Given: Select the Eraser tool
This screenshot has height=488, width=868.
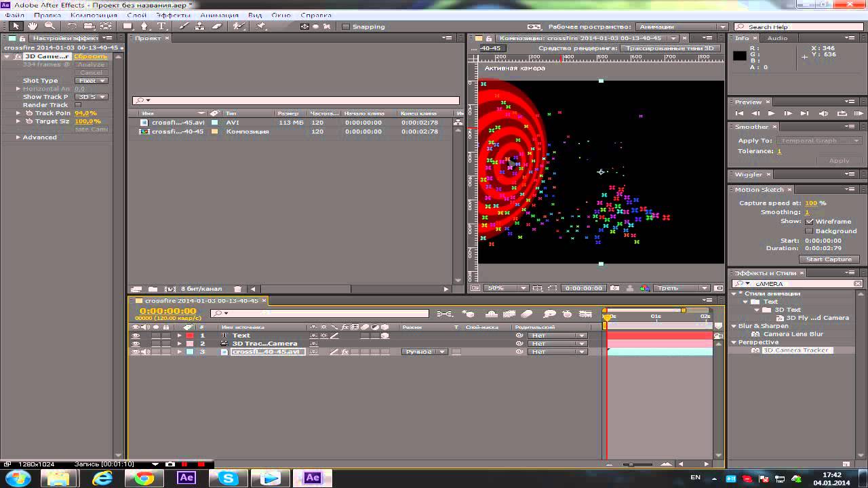Looking at the screenshot, I should [x=217, y=26].
